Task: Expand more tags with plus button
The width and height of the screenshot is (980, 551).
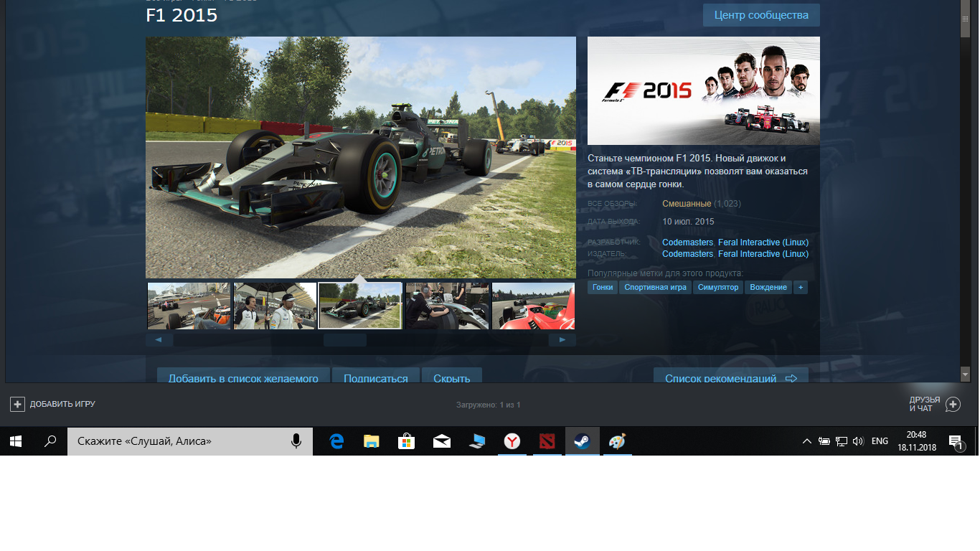Action: click(801, 287)
